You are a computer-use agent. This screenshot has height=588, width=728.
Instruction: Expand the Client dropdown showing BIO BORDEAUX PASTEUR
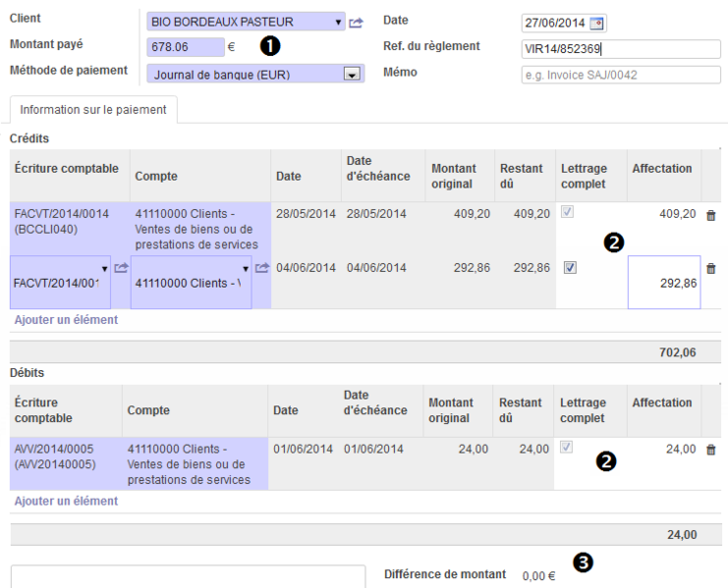click(338, 23)
